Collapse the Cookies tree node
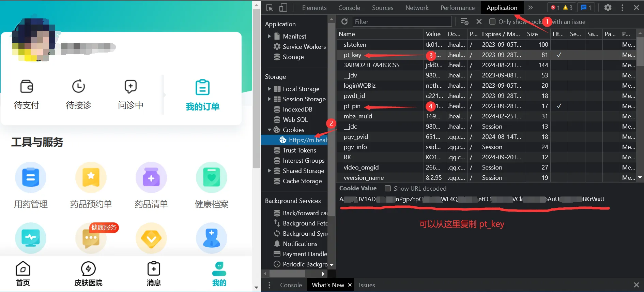The image size is (644, 292). (x=269, y=130)
